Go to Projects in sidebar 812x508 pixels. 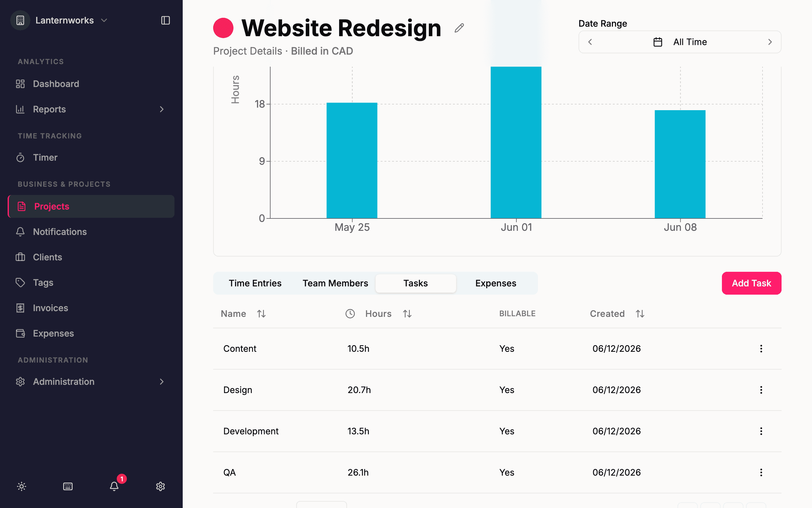tap(91, 206)
